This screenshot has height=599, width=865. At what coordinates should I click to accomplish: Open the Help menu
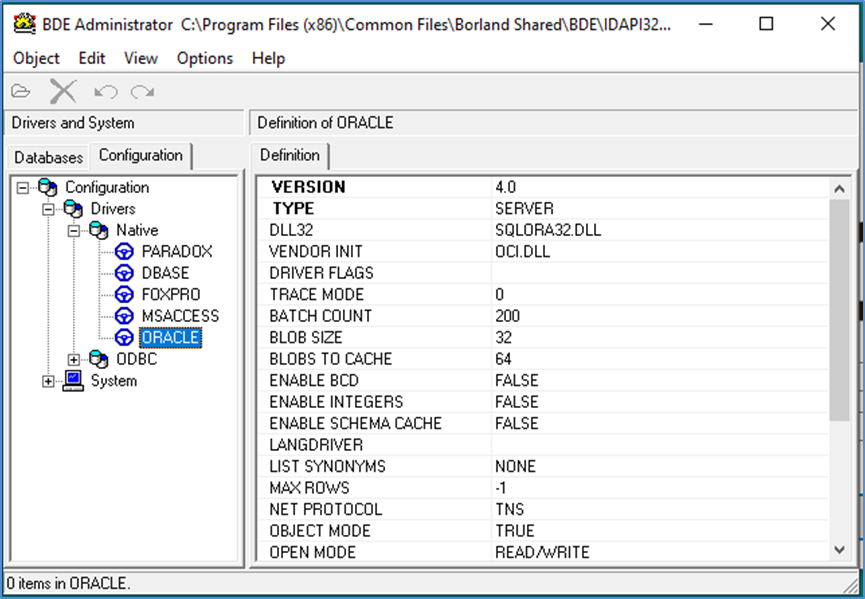point(268,58)
